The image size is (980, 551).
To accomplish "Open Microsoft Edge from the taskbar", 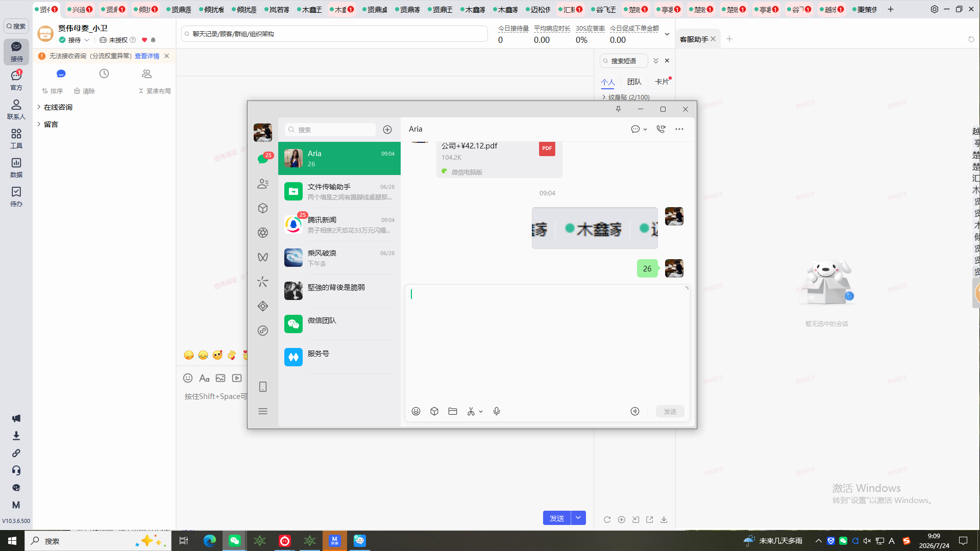I will (210, 541).
